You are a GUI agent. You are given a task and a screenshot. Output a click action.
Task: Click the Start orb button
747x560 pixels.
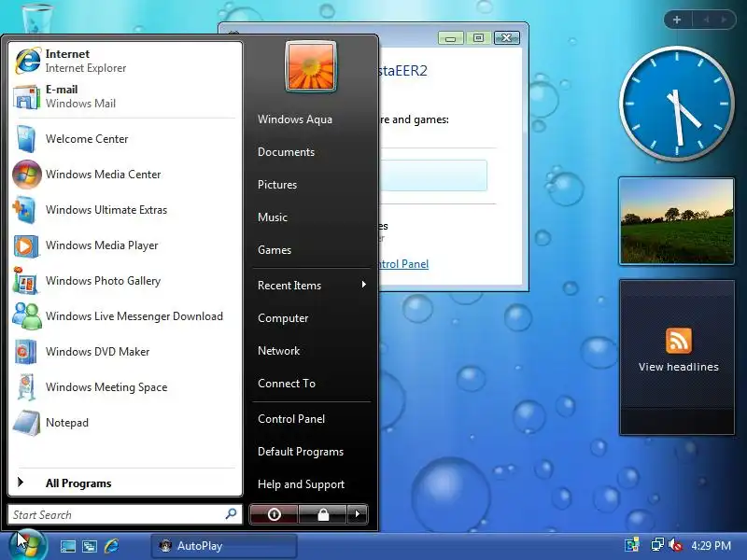tap(28, 545)
